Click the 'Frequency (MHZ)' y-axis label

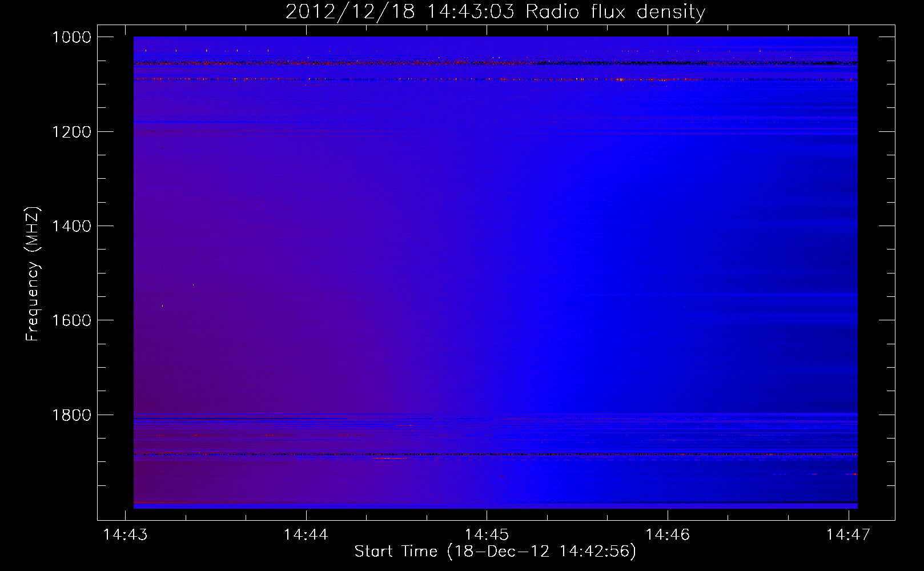pos(33,274)
